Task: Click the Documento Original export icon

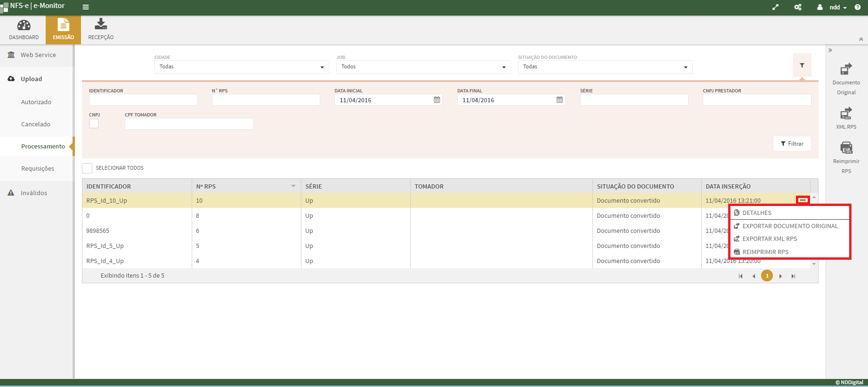Action: coord(846,70)
